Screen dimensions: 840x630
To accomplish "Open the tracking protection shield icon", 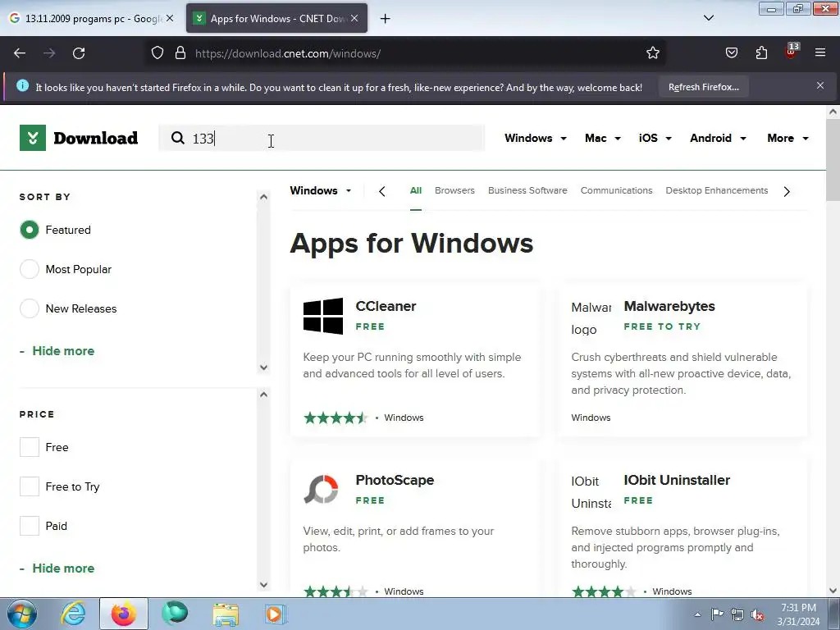I will [157, 53].
